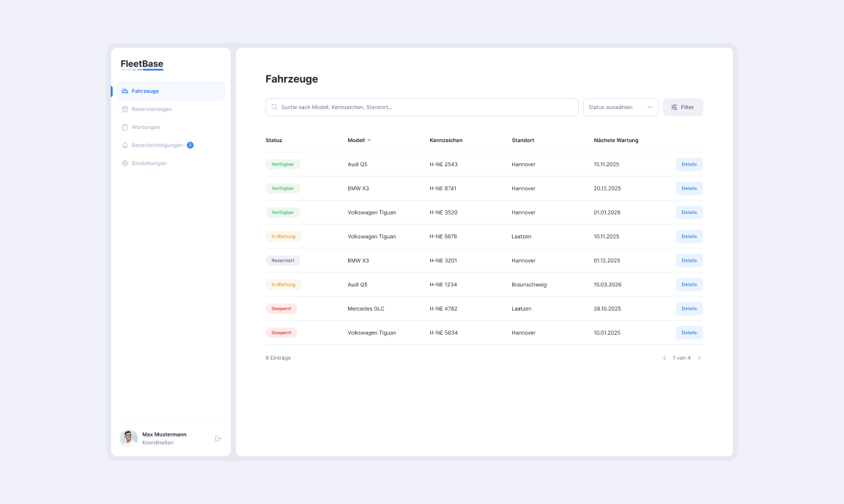Click Max Mustermann's profile avatar
The width and height of the screenshot is (844, 504).
(x=129, y=438)
